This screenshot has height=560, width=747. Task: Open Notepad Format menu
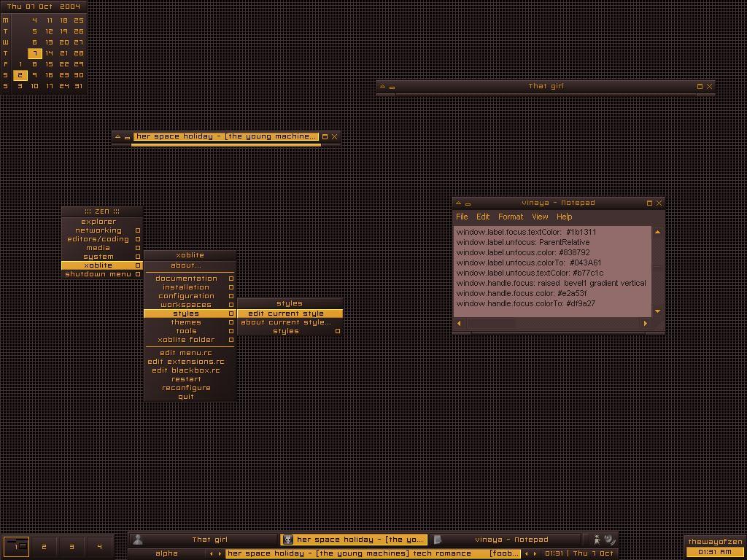click(511, 217)
